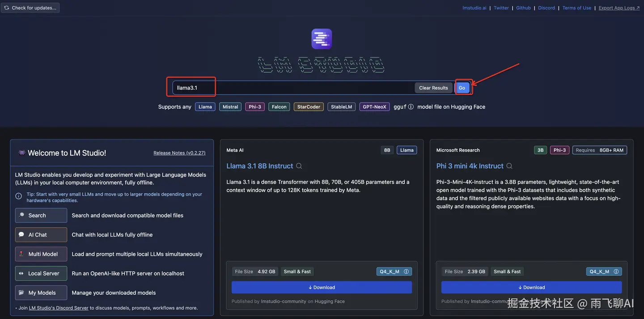The height and width of the screenshot is (319, 644).
Task: Open the Discord link in top bar
Action: (x=547, y=8)
